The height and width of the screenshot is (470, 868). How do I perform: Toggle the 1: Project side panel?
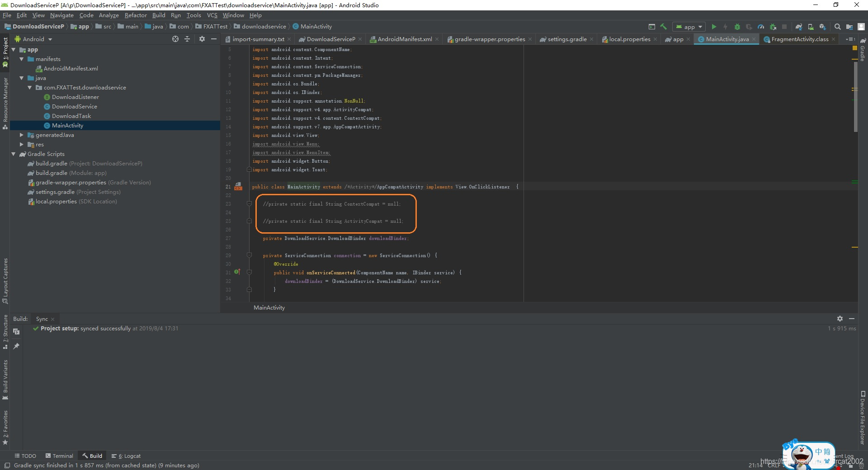pyautogui.click(x=5, y=52)
